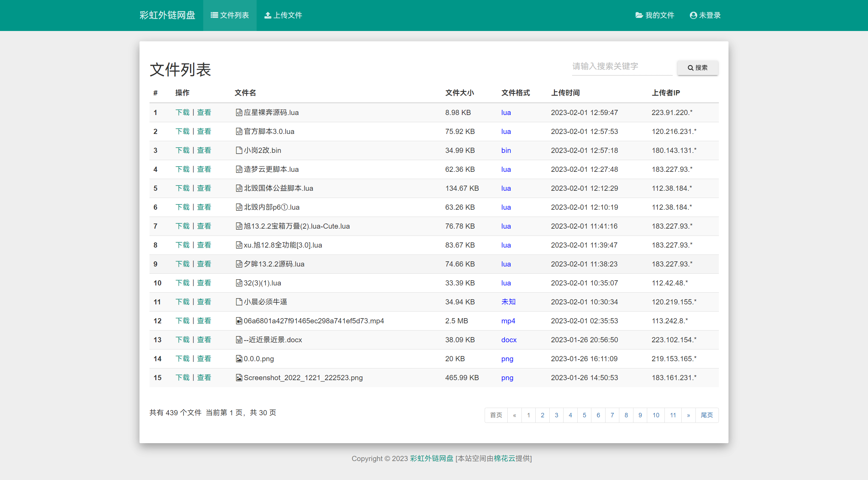This screenshot has height=480, width=868.
Task: Go to pagination page 5
Action: coord(584,415)
